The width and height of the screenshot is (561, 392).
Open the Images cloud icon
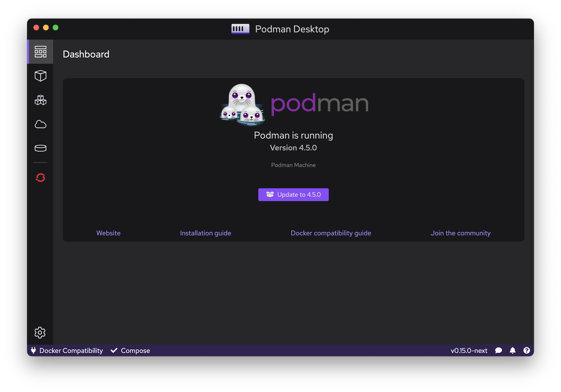coord(40,124)
